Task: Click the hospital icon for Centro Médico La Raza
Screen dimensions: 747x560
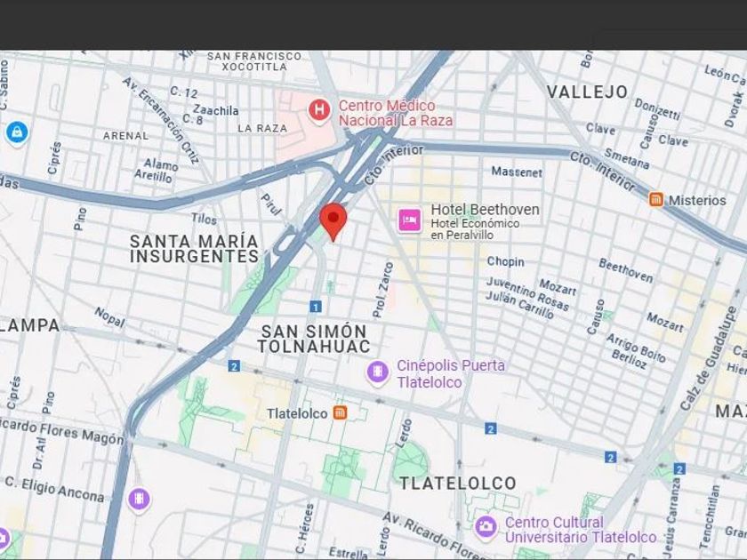Action: pos(319,111)
